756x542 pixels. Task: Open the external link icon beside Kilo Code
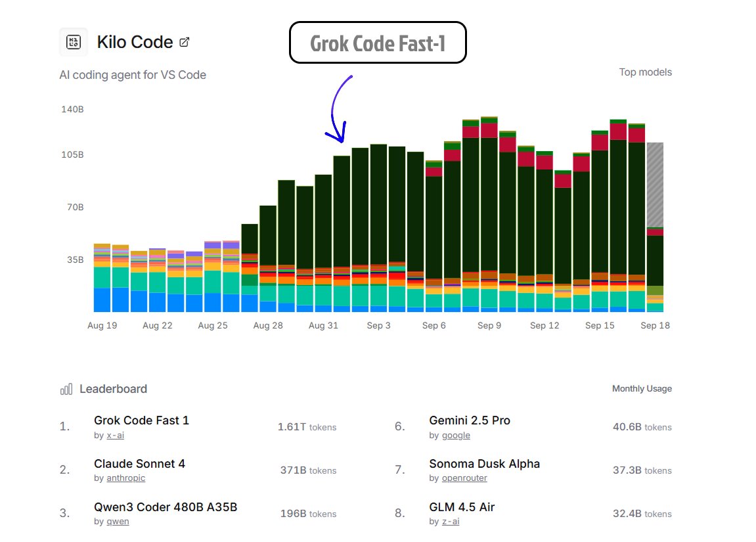click(184, 43)
